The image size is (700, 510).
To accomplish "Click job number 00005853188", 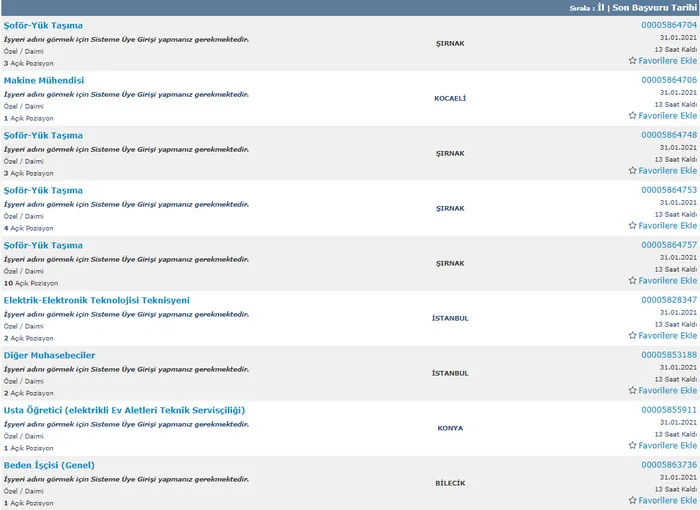I will click(668, 354).
